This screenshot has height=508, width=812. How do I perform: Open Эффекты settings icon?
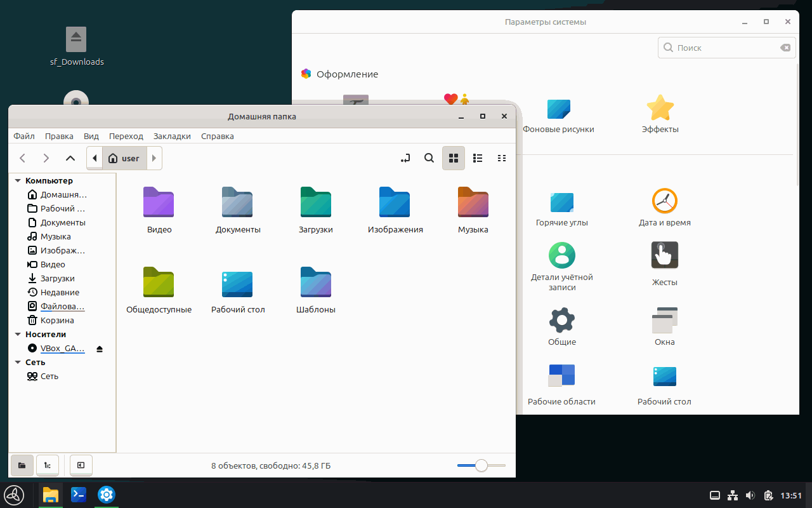(660, 109)
